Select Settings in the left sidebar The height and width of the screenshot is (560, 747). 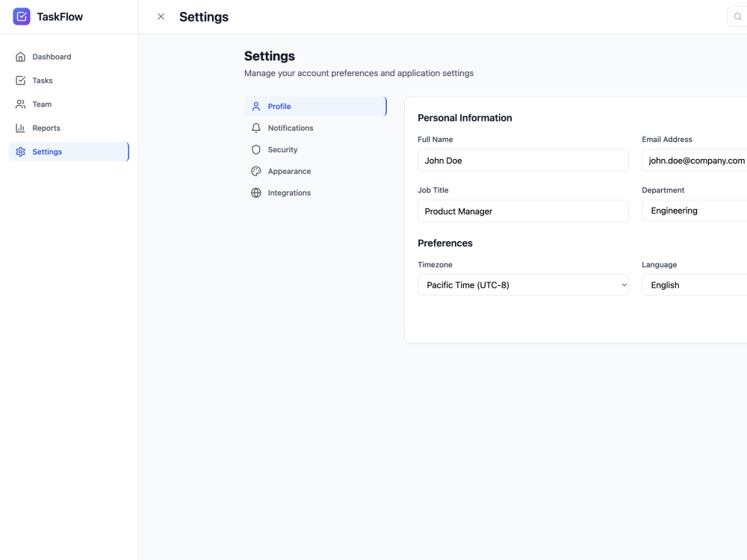coord(69,152)
